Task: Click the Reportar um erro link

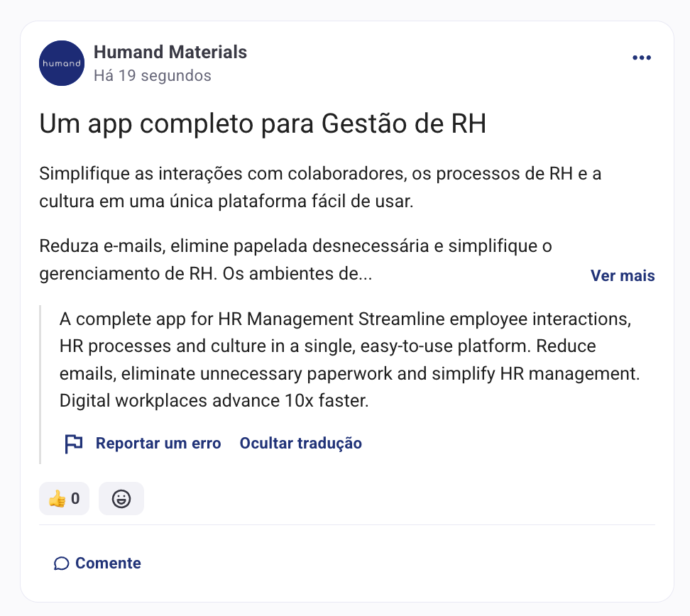Action: pos(158,444)
